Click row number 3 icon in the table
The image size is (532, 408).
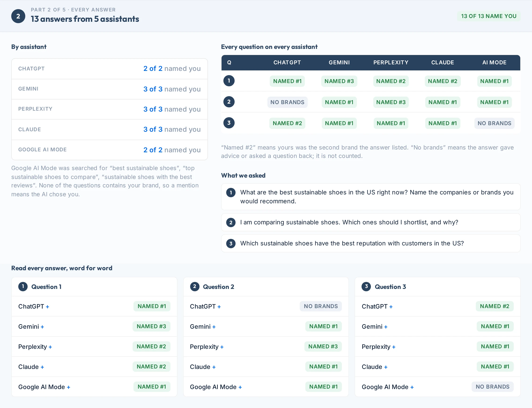229,123
